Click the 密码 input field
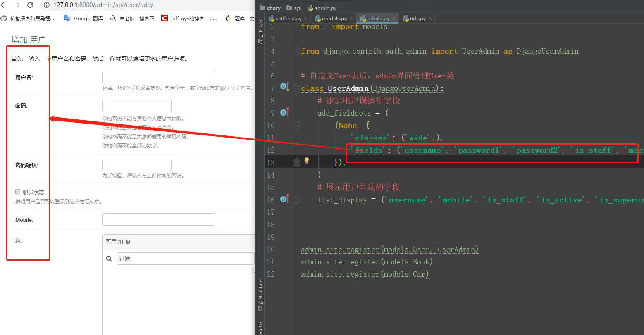Screen dimensions: 644x335 point(137,106)
